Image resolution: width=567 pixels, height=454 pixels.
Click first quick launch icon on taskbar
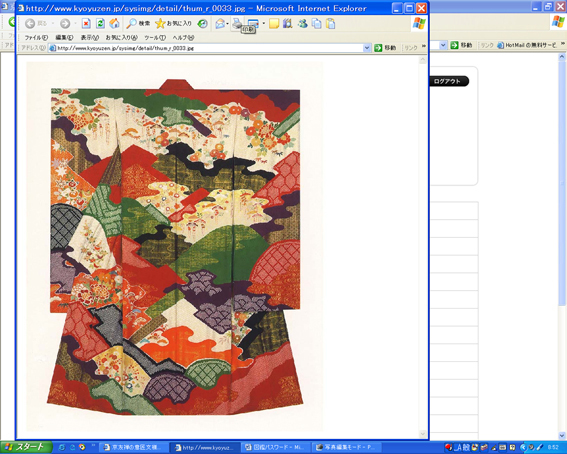(62, 447)
